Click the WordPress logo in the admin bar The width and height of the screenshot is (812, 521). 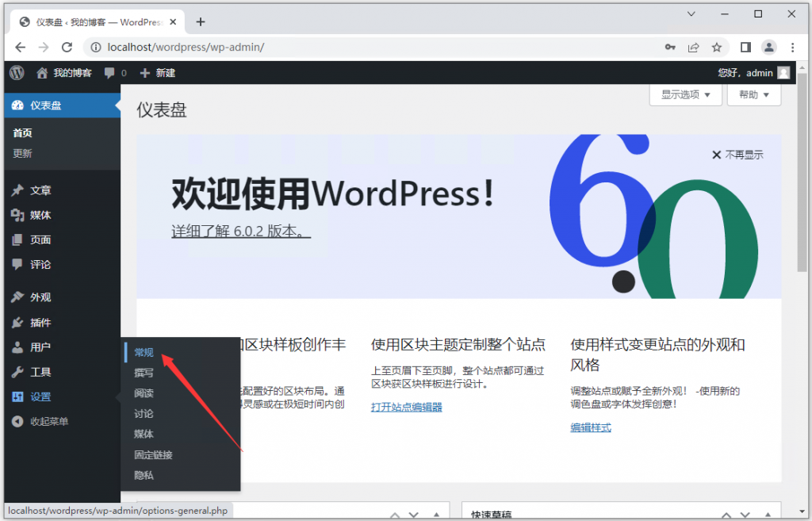click(16, 72)
